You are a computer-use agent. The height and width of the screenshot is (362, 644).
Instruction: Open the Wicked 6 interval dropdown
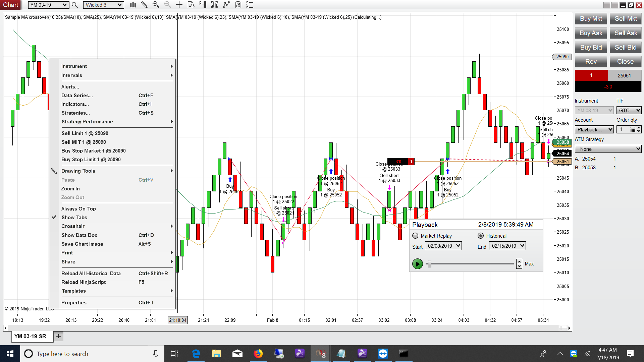103,5
